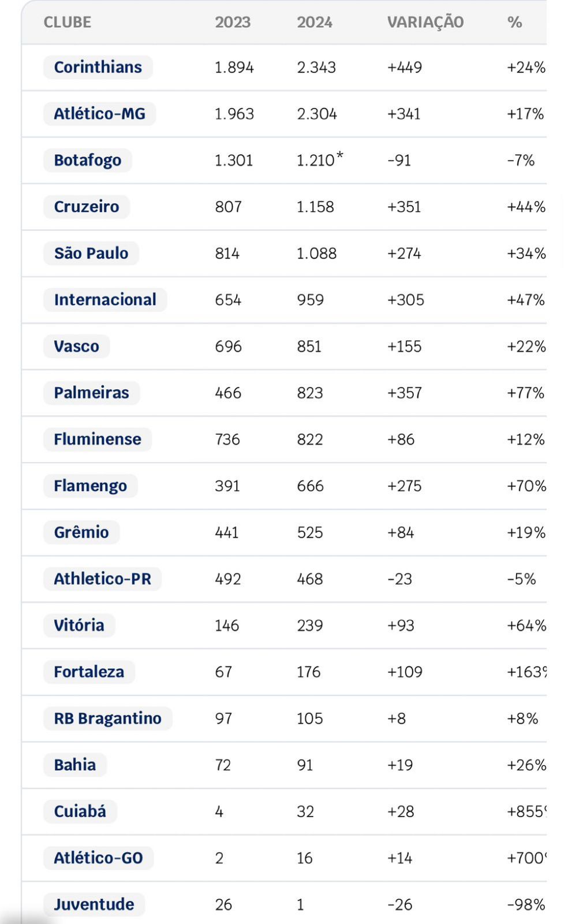Open São Paulo club link
This screenshot has height=924, width=568.
91,253
